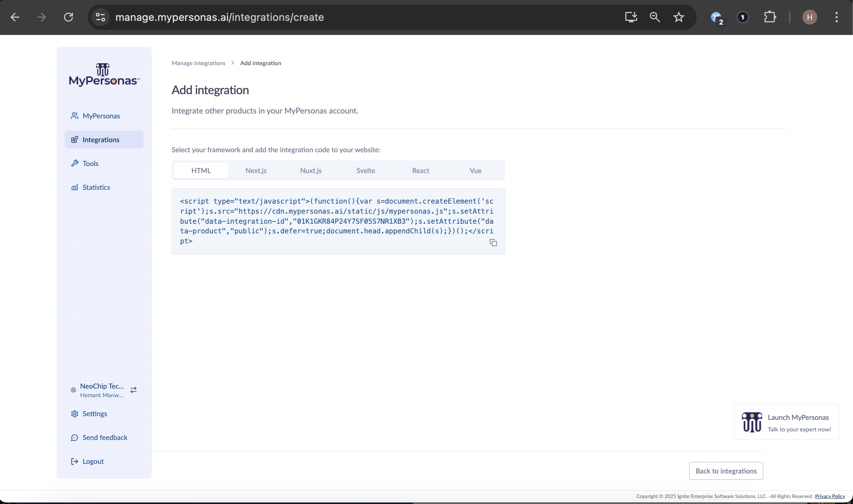Image resolution: width=853 pixels, height=504 pixels.
Task: Open the Chrome profile avatar H
Action: [x=810, y=17]
